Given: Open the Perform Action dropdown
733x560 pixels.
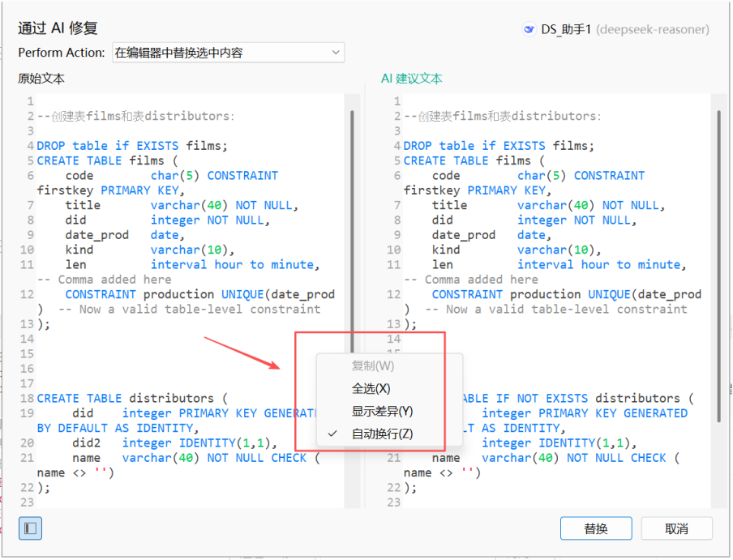Looking at the screenshot, I should pyautogui.click(x=227, y=53).
